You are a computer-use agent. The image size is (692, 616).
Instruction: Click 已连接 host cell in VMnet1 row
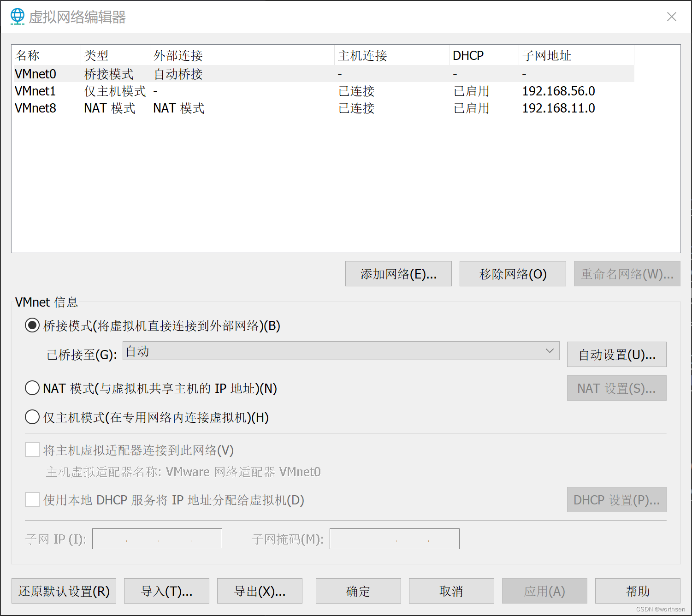356,91
